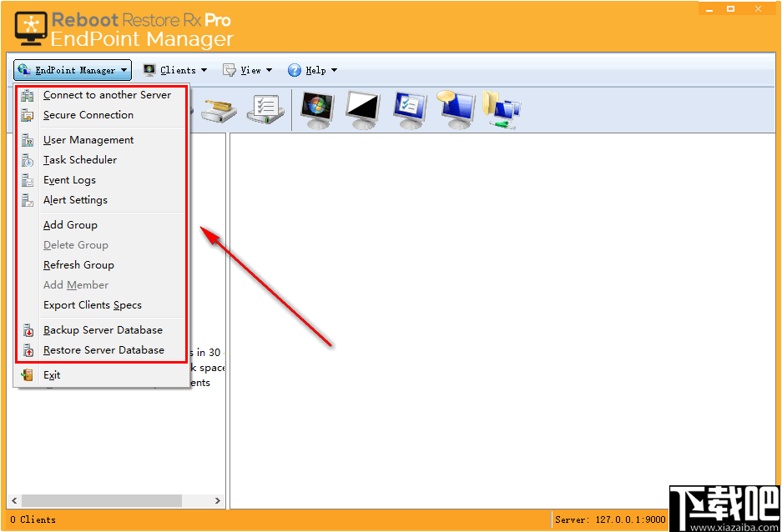Click the drive with brush cleanup toolbar icon
The width and height of the screenshot is (782, 532).
[x=219, y=111]
